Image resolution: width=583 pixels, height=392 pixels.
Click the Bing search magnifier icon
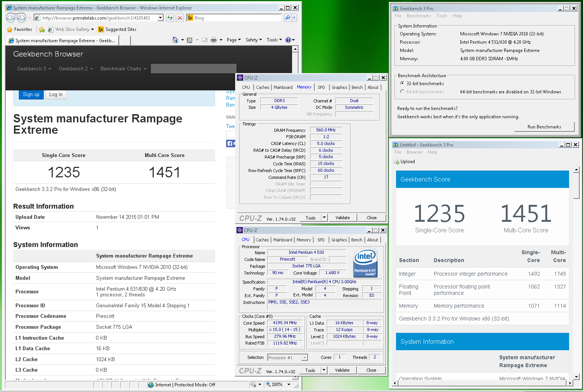[x=288, y=18]
